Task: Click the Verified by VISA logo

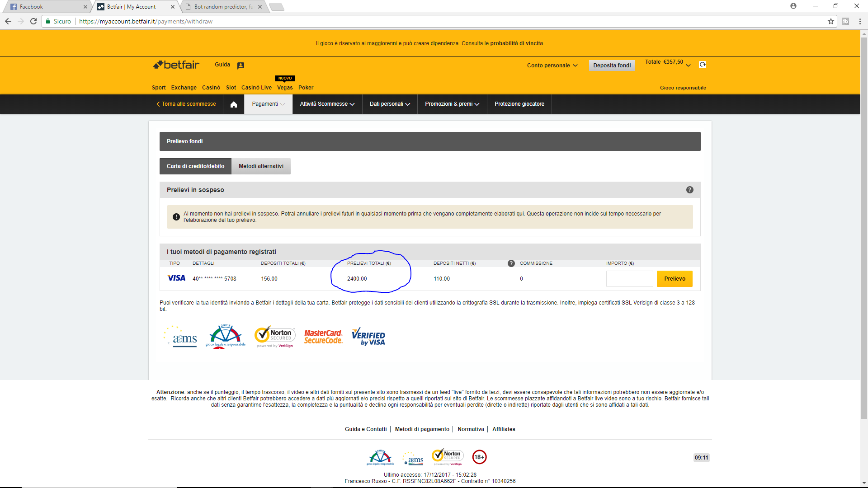Action: (368, 337)
